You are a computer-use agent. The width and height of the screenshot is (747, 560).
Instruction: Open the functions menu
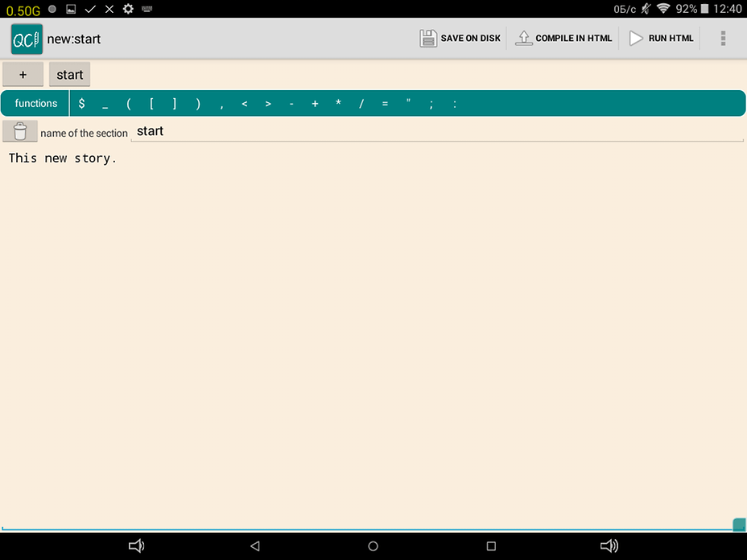[x=35, y=103]
